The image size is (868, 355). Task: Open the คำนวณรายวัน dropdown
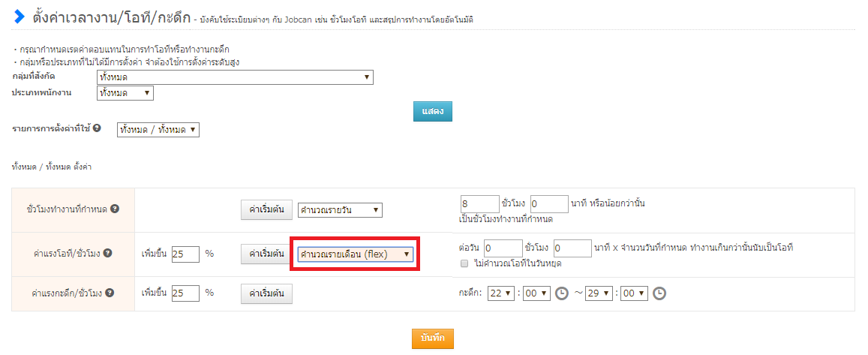tap(340, 210)
